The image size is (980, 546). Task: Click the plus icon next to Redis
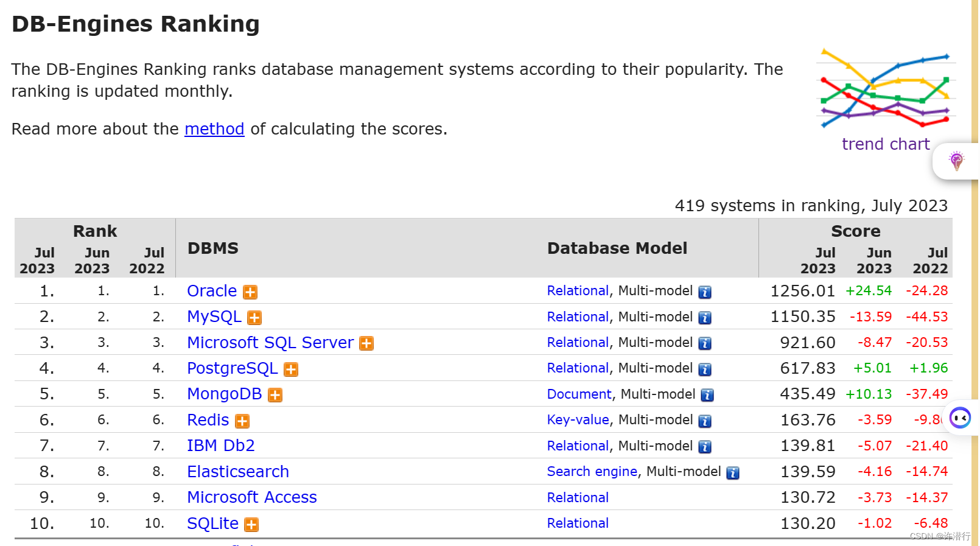point(242,421)
